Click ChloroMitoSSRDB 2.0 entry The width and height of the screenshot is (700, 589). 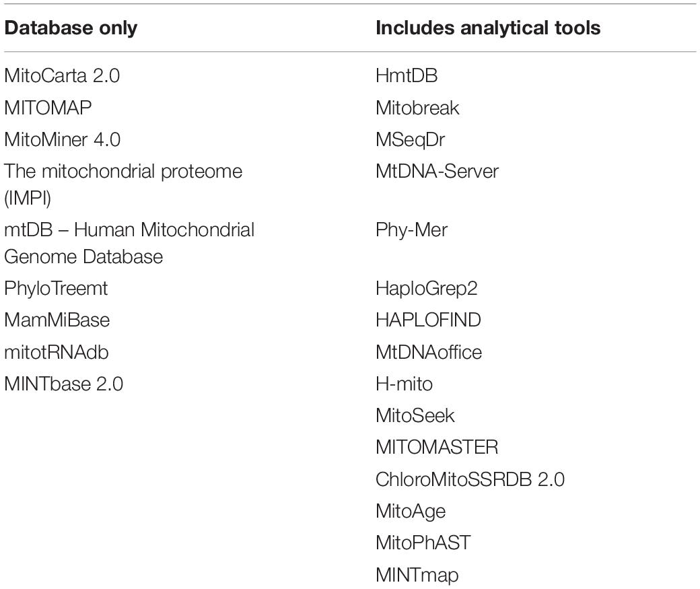(470, 479)
